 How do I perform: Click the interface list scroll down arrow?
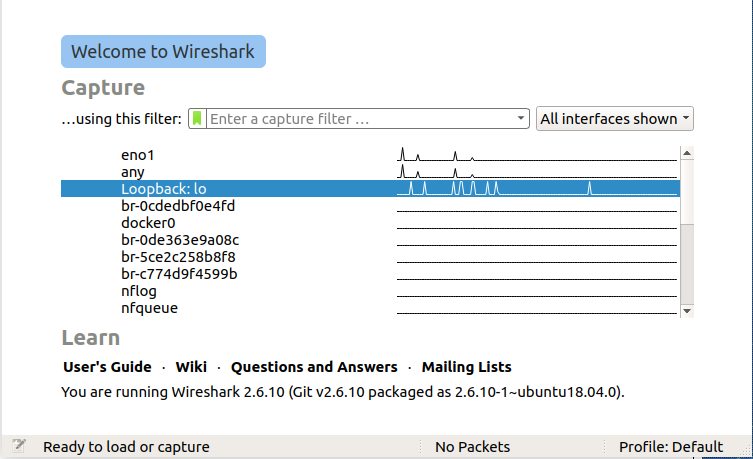click(x=687, y=311)
